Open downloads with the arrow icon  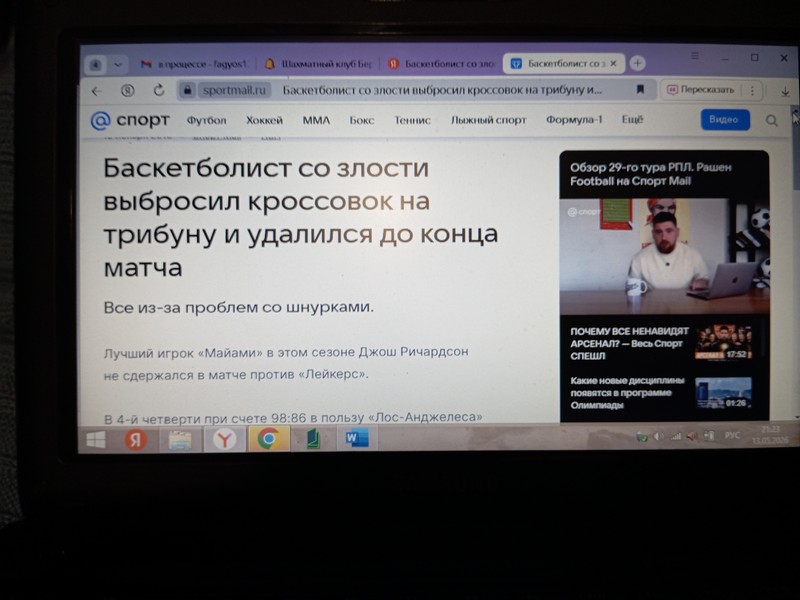point(785,91)
